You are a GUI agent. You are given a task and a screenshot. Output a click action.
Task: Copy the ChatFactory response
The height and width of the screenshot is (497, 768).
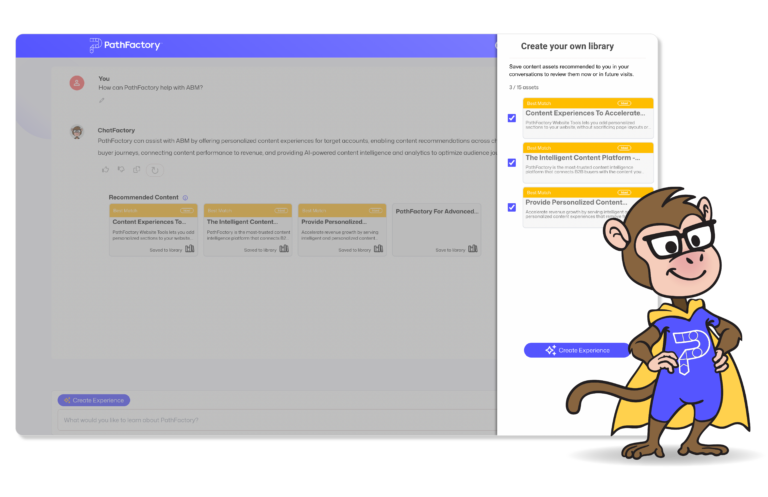tap(137, 169)
